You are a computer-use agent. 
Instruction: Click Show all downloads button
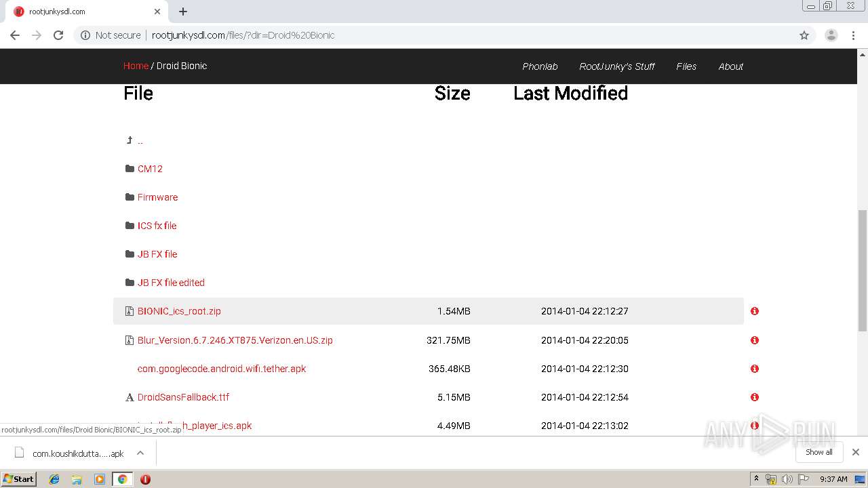coord(819,452)
